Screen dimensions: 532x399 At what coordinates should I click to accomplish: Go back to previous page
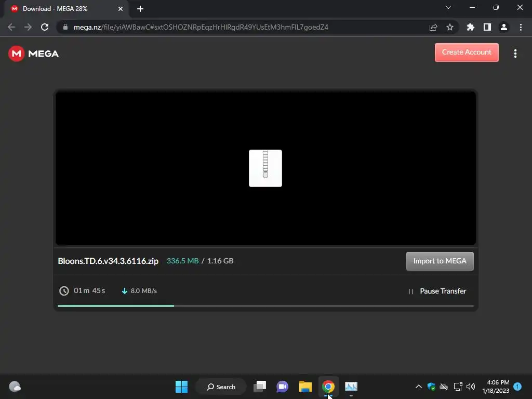pyautogui.click(x=11, y=27)
